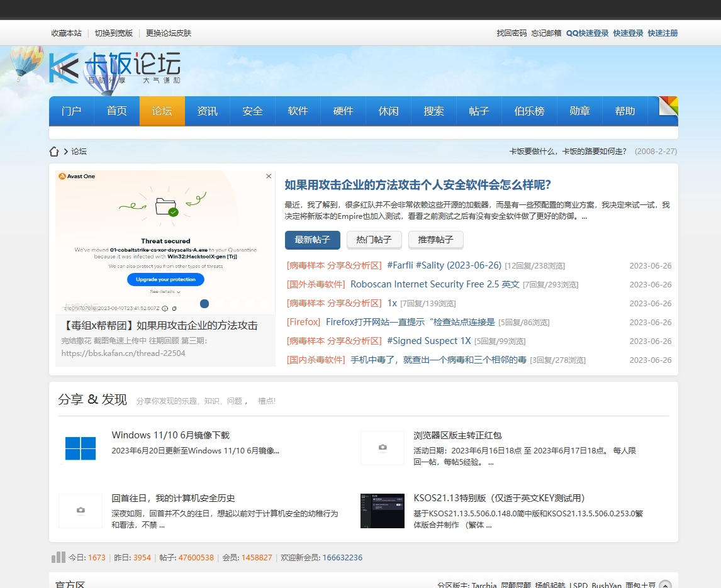Click the camera placeholder icon on 浏览器区版主转正红包 post
721x588 pixels.
pos(383,448)
